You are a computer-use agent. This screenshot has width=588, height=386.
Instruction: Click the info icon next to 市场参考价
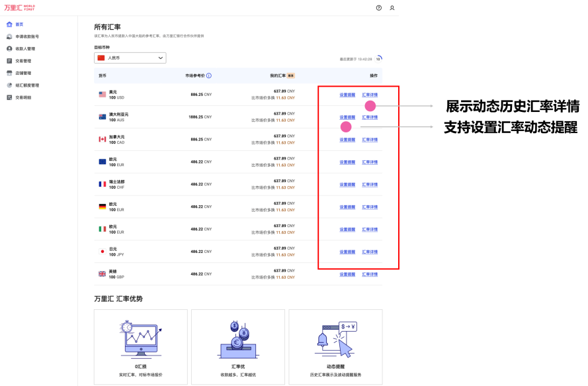pyautogui.click(x=209, y=75)
